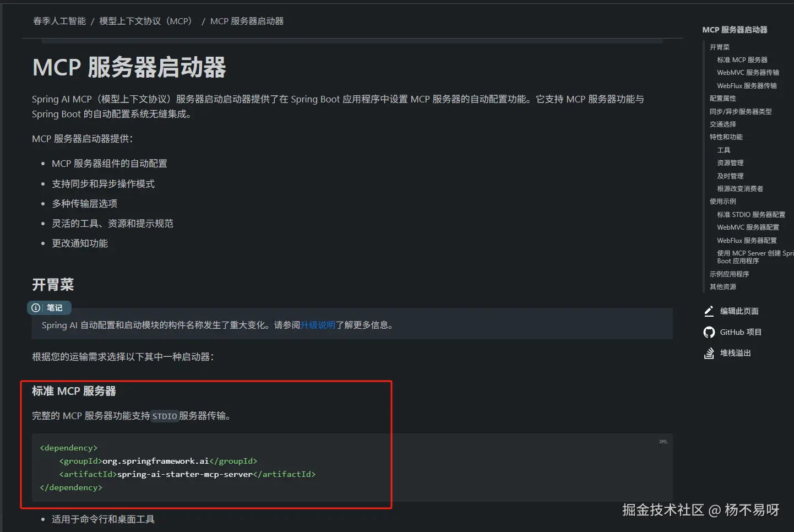Screen dimensions: 794x532
Task: Click sidebar title MCP 服务器启动器
Action: (735, 30)
